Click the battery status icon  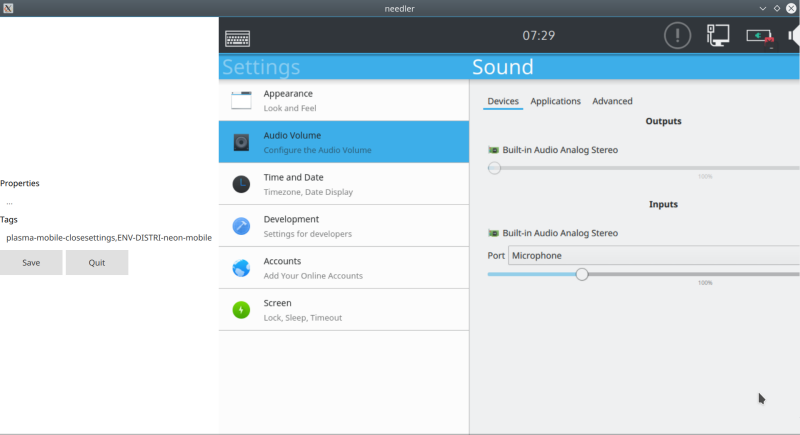(760, 36)
